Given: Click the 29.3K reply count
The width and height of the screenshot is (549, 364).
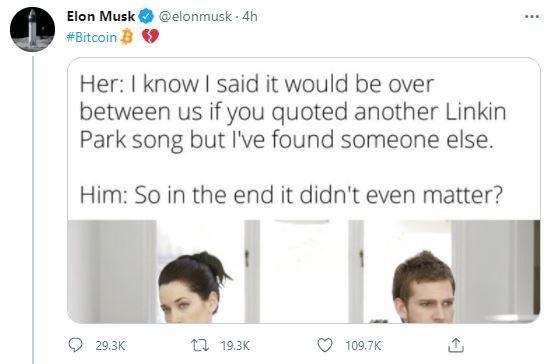Looking at the screenshot, I should [110, 346].
